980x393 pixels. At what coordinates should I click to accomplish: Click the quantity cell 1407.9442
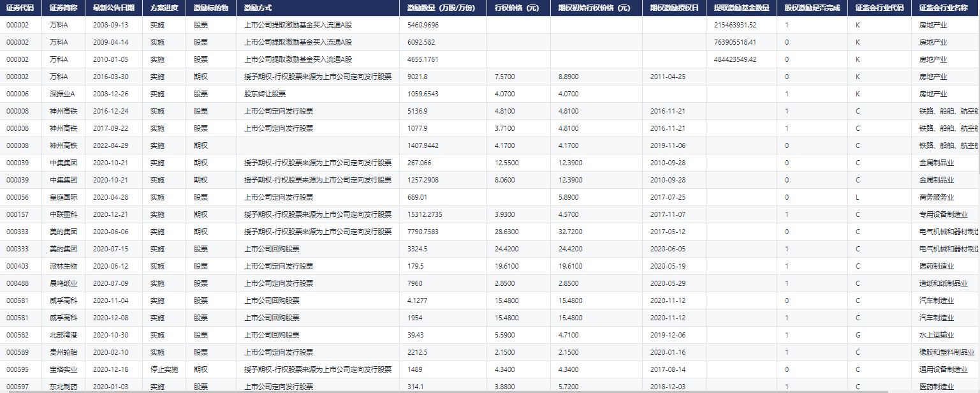(x=423, y=145)
